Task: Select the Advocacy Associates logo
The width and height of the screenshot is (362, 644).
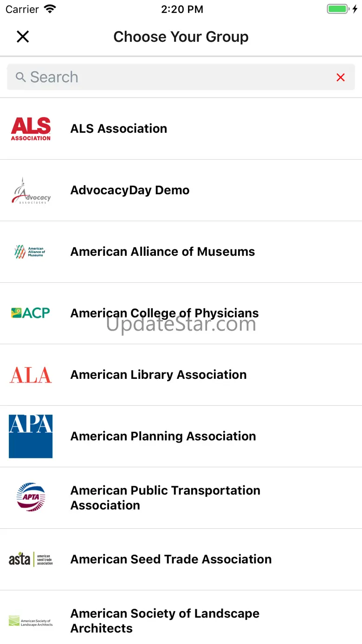Action: (31, 190)
